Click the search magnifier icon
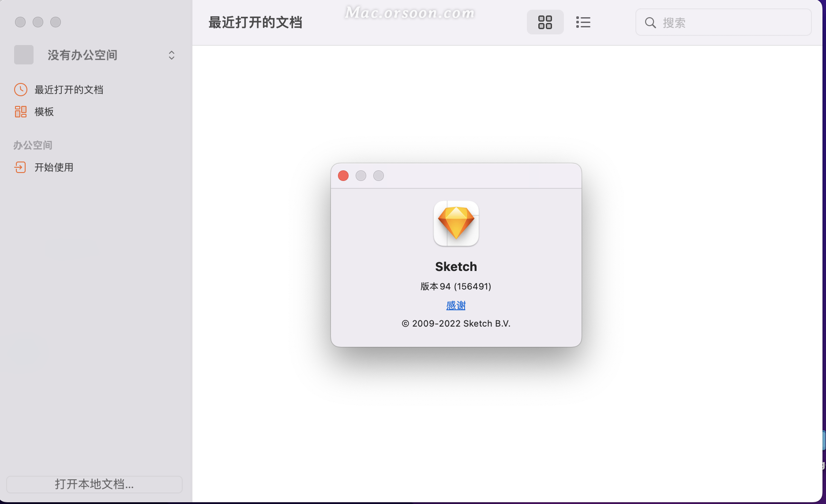The image size is (826, 504). 650,23
